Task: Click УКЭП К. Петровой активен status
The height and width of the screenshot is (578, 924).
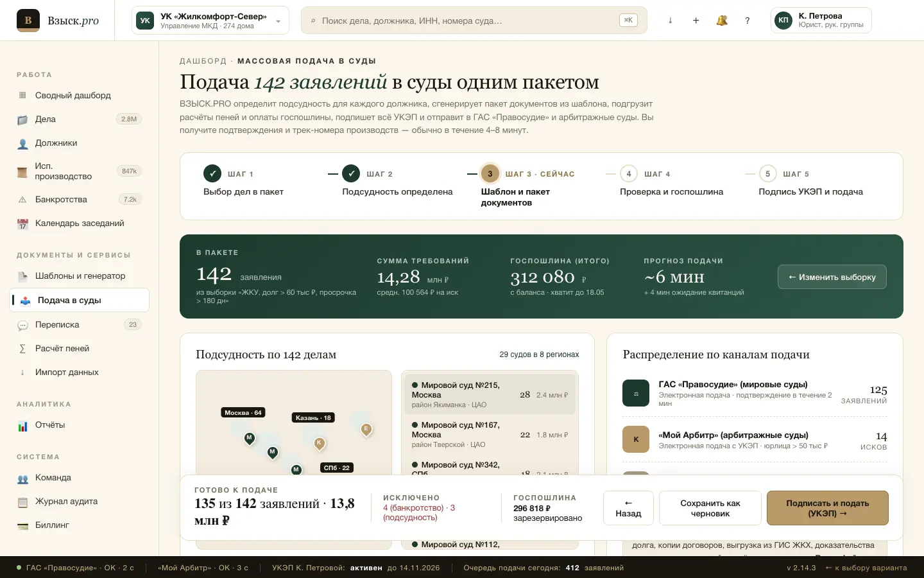Action: pyautogui.click(x=355, y=568)
